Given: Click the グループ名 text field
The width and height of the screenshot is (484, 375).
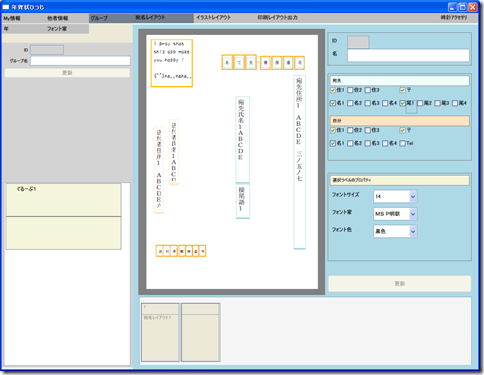Looking at the screenshot, I should (x=80, y=61).
